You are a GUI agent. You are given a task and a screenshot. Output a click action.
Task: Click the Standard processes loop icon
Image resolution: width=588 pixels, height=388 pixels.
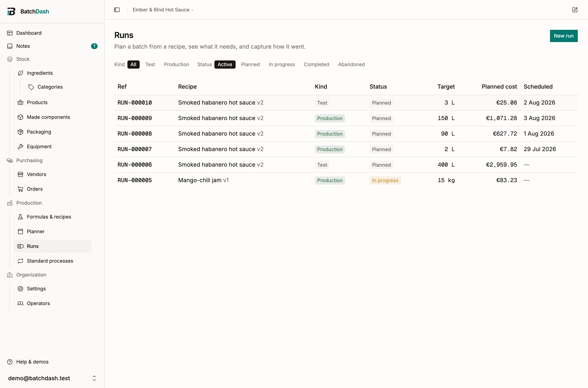point(21,261)
